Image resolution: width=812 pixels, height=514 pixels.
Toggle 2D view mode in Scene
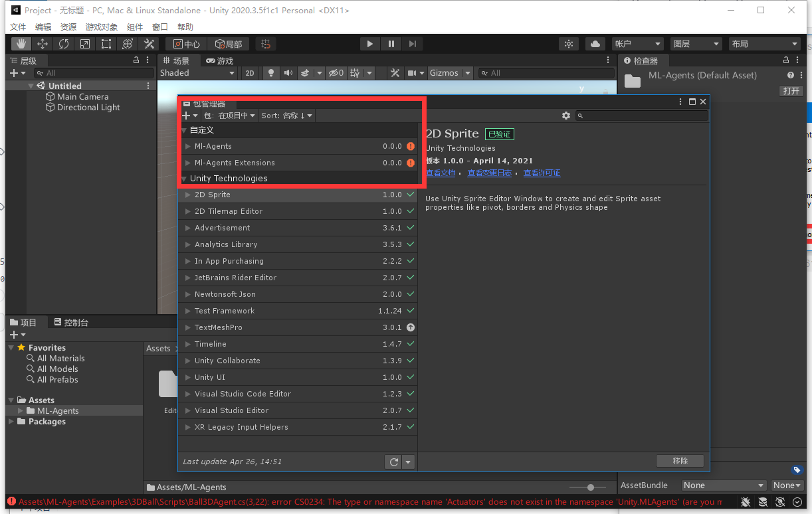click(x=250, y=73)
